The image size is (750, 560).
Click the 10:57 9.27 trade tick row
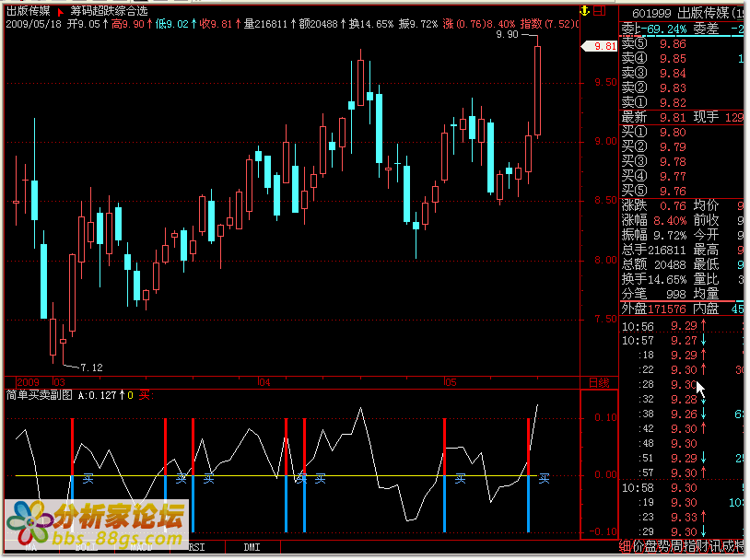pyautogui.click(x=682, y=341)
